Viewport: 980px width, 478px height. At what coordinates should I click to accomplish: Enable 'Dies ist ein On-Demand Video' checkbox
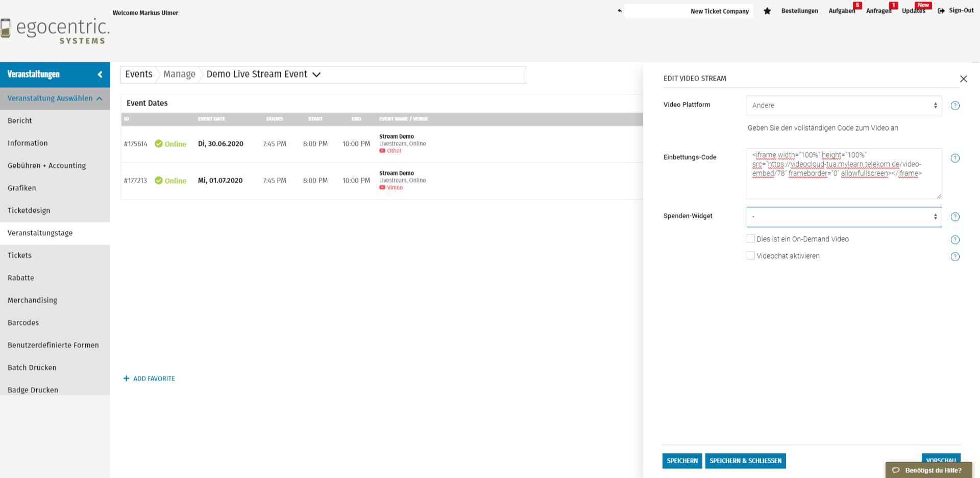(x=751, y=239)
